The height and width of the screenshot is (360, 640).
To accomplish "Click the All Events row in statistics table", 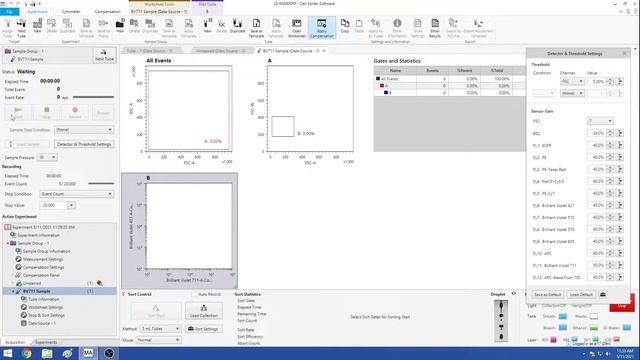I will pos(449,79).
